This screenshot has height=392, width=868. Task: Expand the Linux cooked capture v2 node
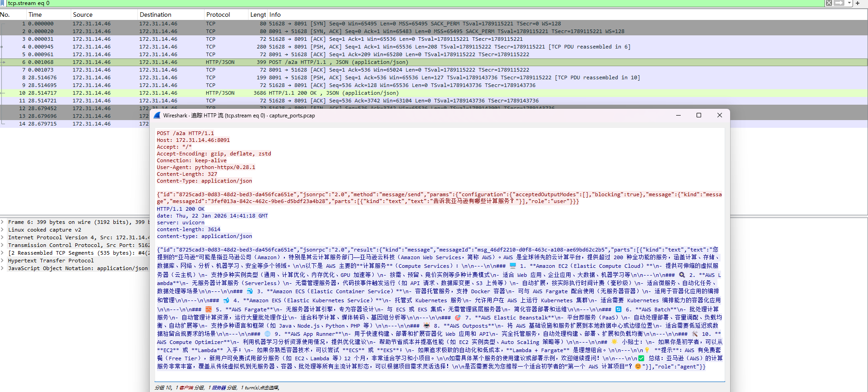coord(3,230)
